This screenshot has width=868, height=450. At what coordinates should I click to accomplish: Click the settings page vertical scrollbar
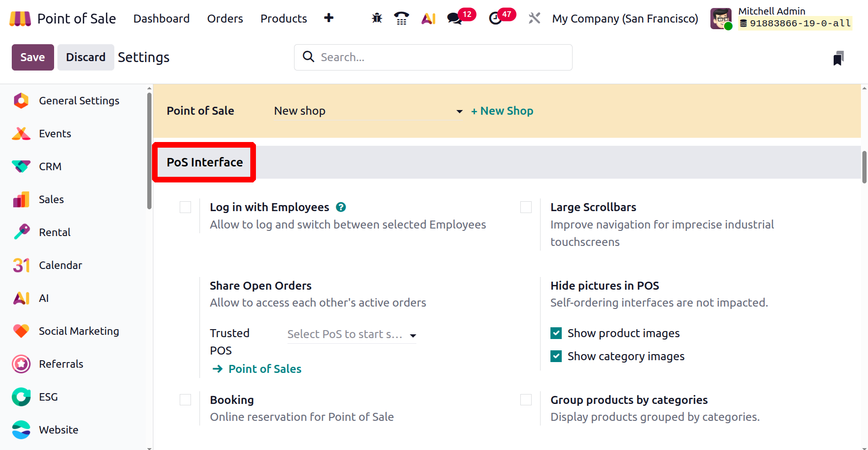[864, 167]
